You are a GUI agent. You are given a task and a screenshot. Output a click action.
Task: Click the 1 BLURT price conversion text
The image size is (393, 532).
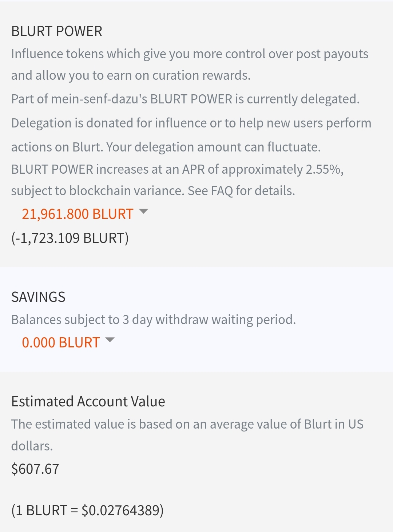coord(87,510)
